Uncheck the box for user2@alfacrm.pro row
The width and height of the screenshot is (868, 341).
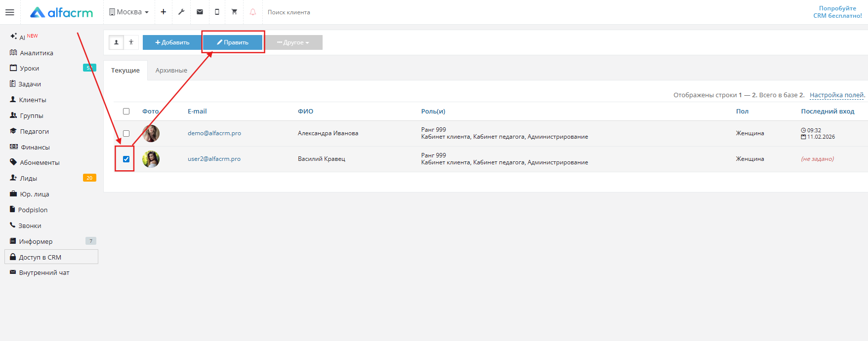(126, 159)
